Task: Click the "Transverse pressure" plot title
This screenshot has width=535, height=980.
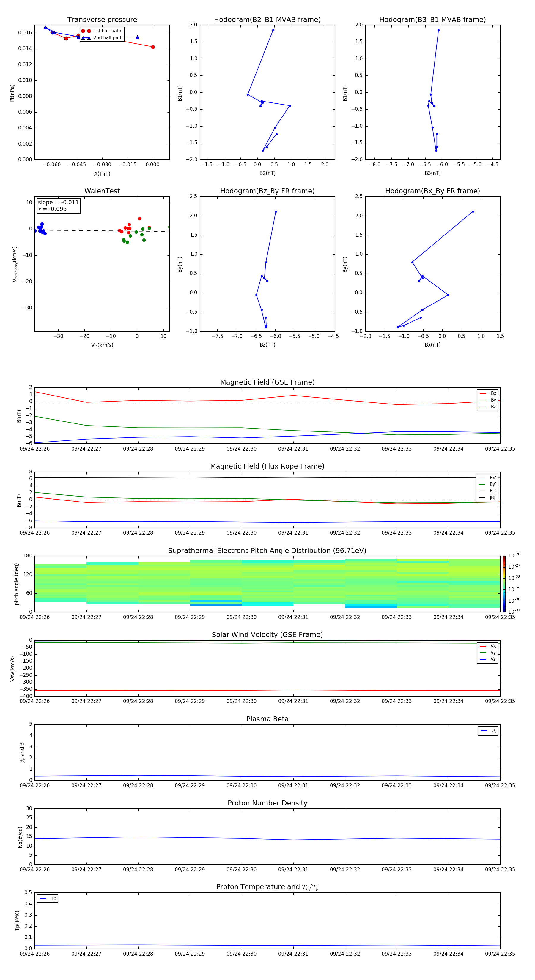Action: (x=102, y=20)
